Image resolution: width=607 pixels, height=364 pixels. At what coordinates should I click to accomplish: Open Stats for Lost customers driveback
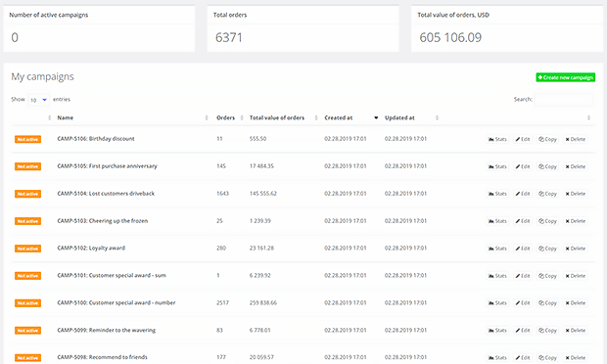click(x=497, y=194)
